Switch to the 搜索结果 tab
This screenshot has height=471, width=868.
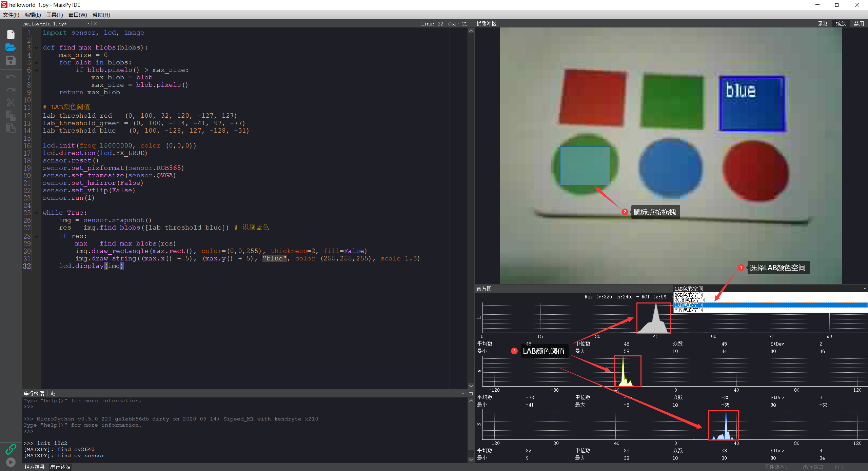click(x=35, y=467)
